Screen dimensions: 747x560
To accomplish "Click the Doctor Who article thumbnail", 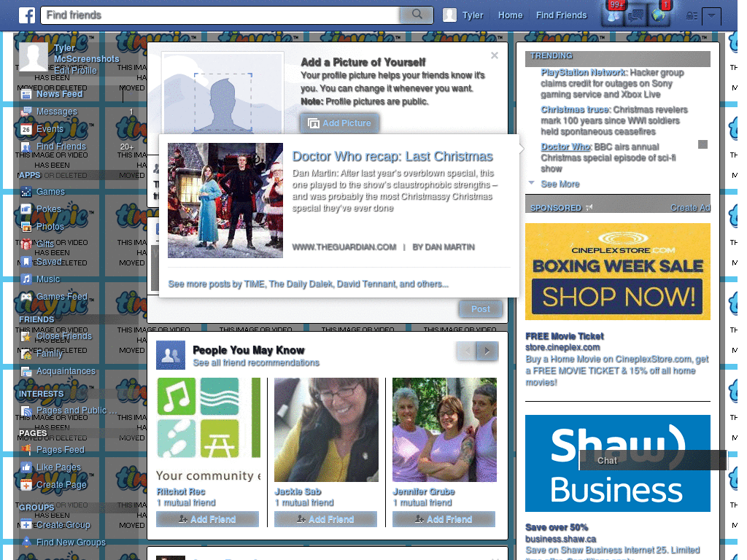I will (225, 201).
